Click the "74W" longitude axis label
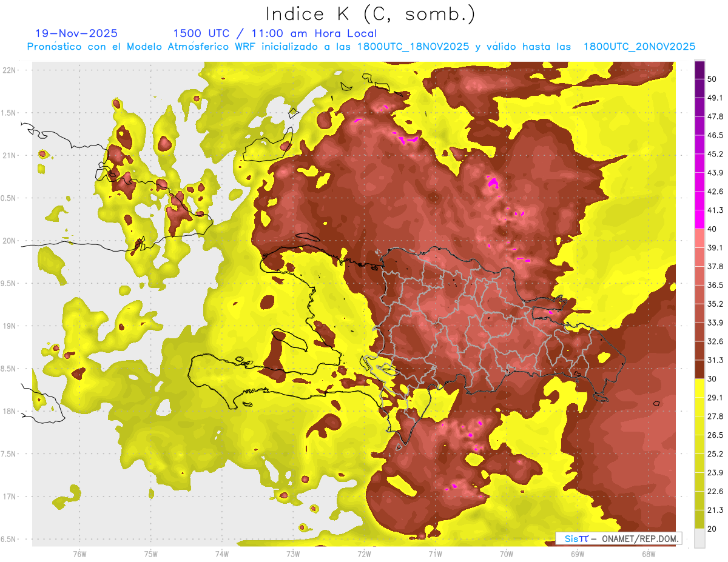728x562 pixels. click(x=221, y=554)
